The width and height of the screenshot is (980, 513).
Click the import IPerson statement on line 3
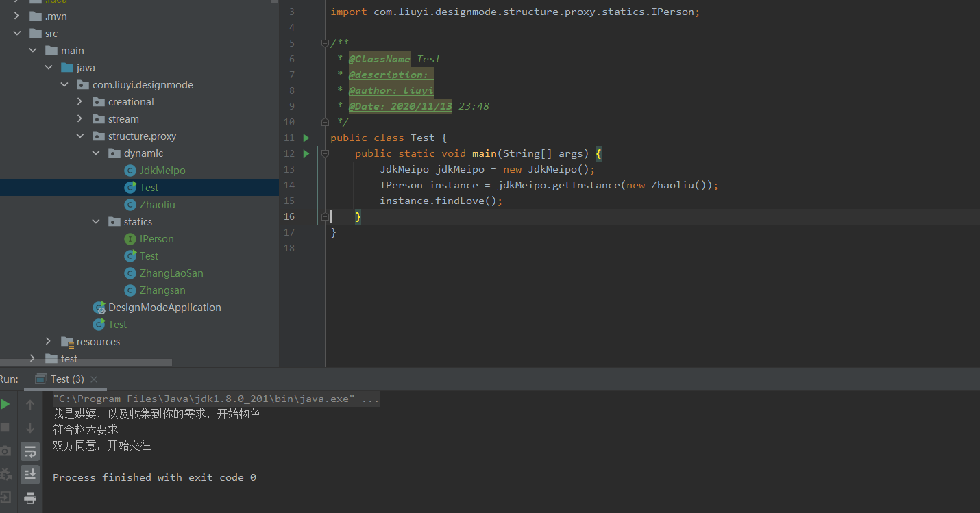pyautogui.click(x=515, y=12)
